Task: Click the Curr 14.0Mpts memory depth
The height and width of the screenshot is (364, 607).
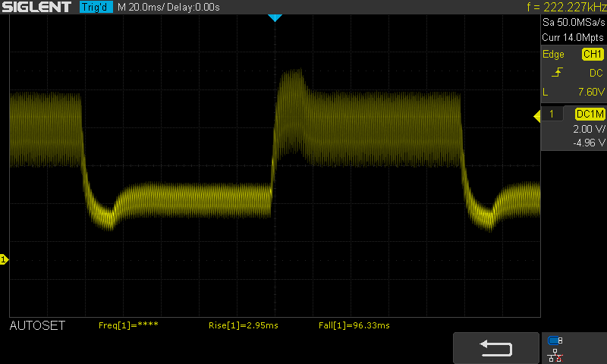Action: (573, 37)
